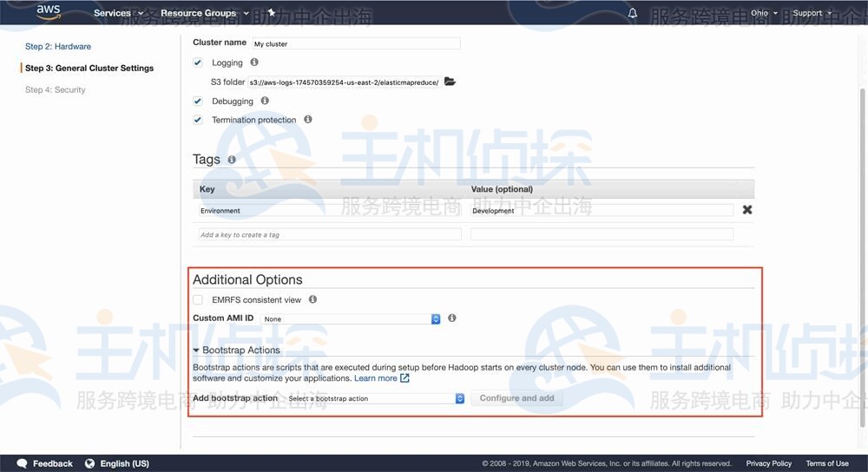The height and width of the screenshot is (472, 868).
Task: Browse S3 folder with folder icon
Action: click(450, 82)
